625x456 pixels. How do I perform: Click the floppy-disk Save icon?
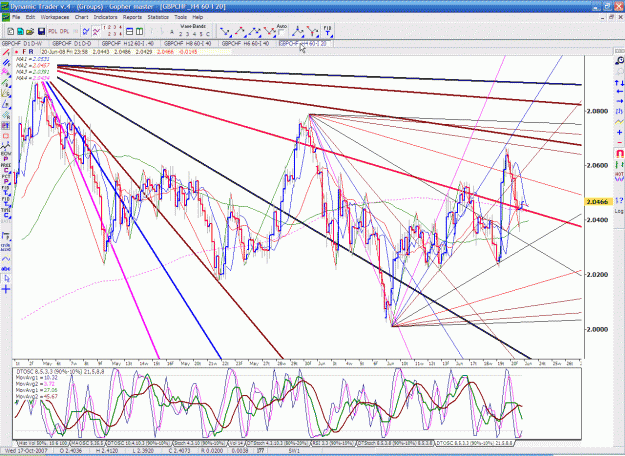[x=41, y=31]
